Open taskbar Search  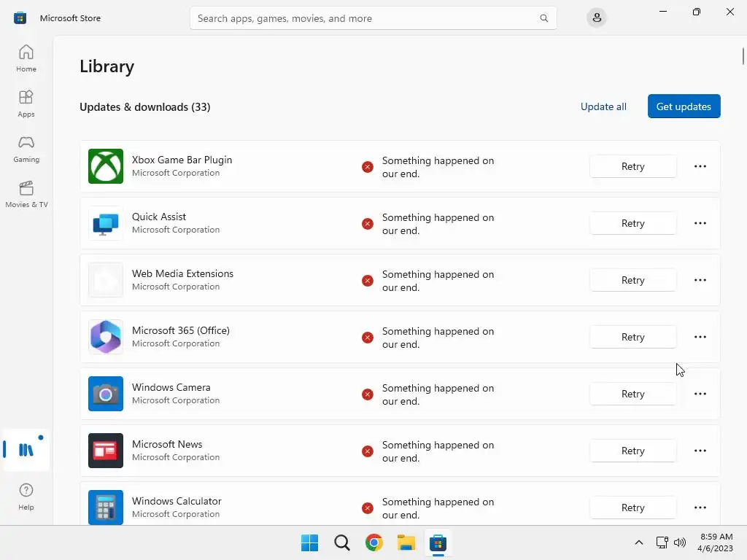tap(342, 542)
